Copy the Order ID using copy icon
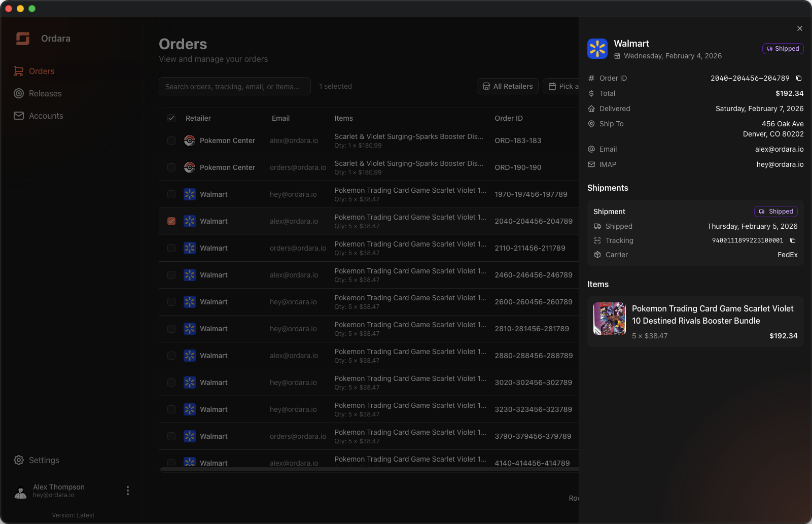Viewport: 812px width, 524px height. point(799,78)
